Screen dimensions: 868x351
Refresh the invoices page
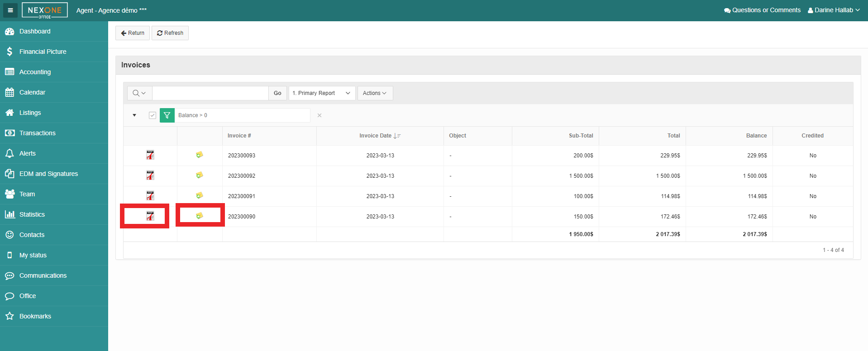pos(170,33)
